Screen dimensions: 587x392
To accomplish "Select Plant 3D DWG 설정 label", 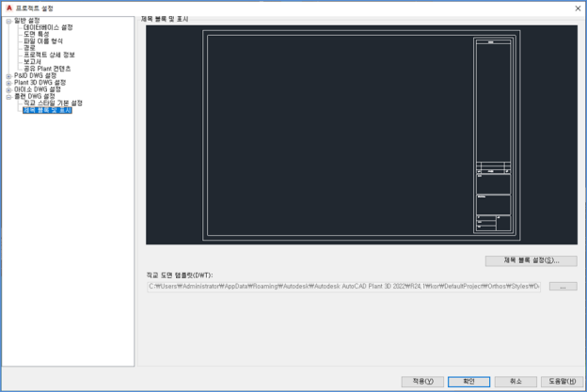I will tap(40, 83).
